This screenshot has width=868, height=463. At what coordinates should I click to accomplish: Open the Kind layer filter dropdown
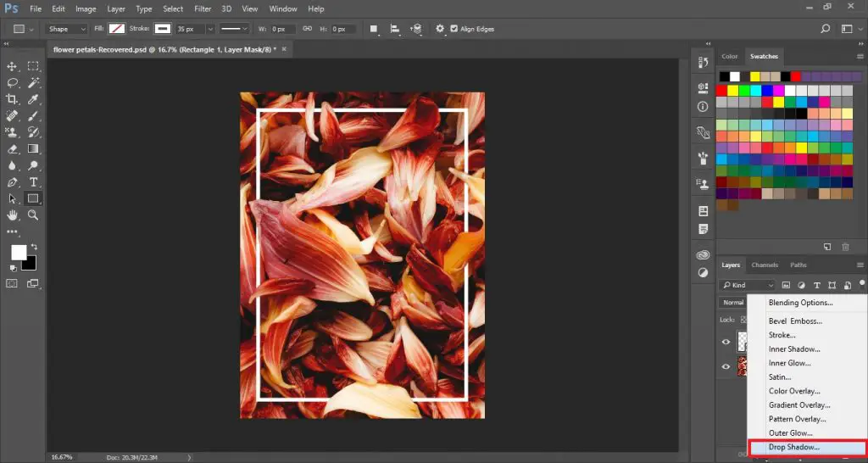[747, 285]
